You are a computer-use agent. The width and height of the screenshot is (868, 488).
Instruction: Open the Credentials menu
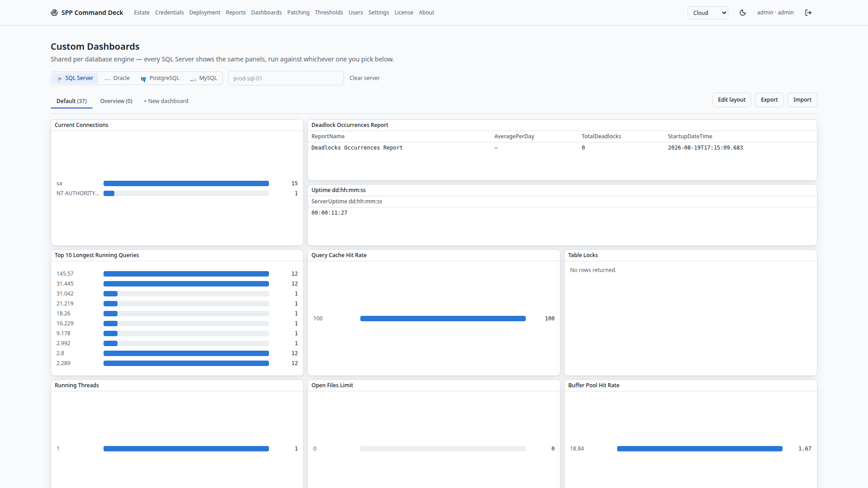coord(170,13)
